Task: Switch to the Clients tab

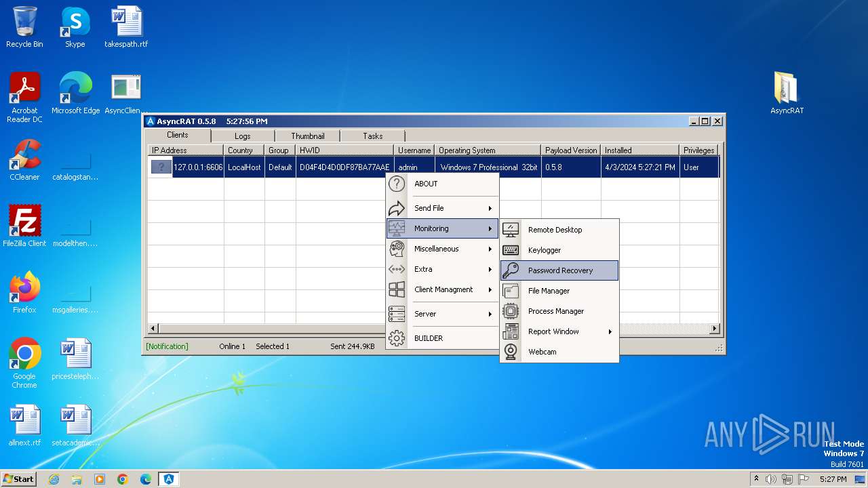Action: [178, 135]
